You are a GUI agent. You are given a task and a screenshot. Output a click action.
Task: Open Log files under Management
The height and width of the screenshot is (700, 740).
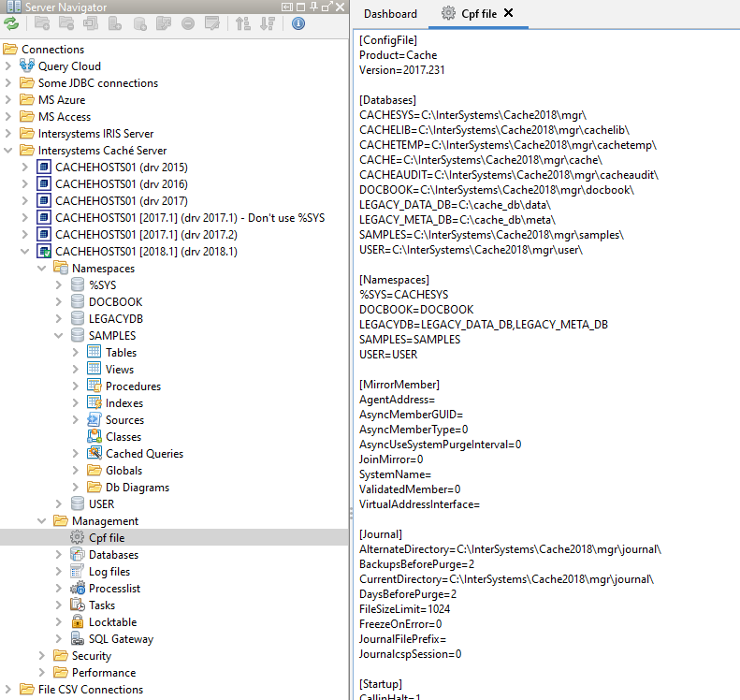109,572
